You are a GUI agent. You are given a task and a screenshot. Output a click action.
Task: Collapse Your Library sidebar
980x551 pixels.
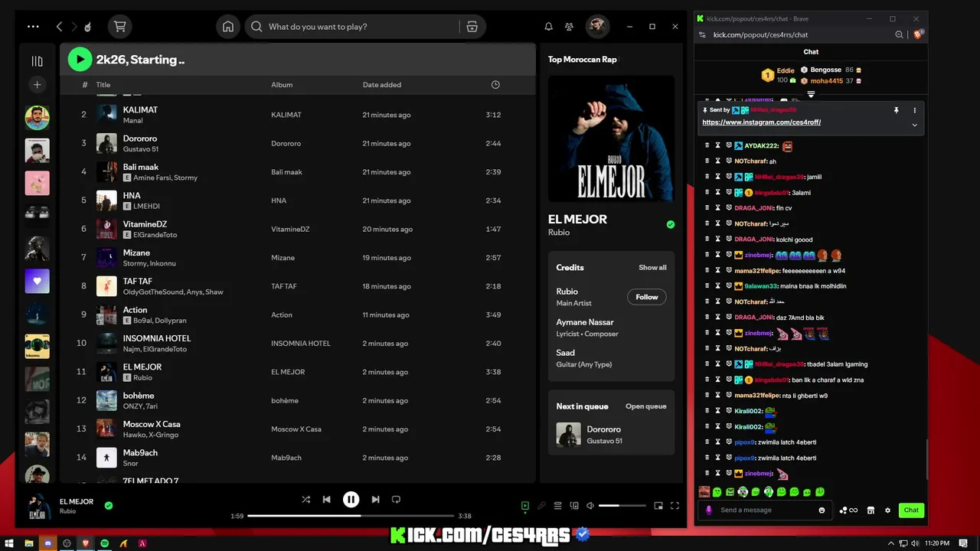(37, 60)
